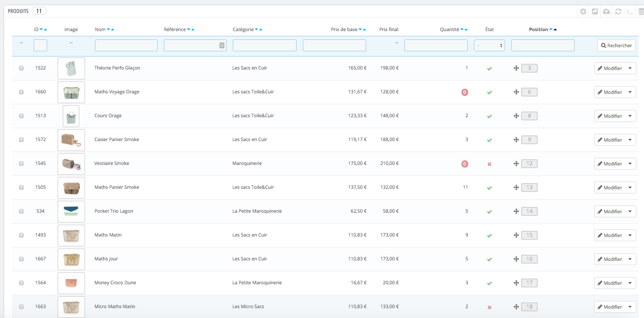Click the Rechercher search button
The height and width of the screenshot is (318, 644).
tap(617, 46)
